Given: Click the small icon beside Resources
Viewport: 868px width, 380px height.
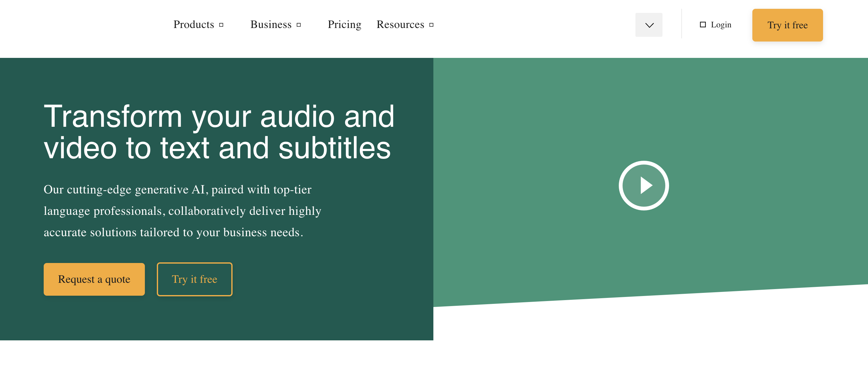Looking at the screenshot, I should pyautogui.click(x=431, y=25).
